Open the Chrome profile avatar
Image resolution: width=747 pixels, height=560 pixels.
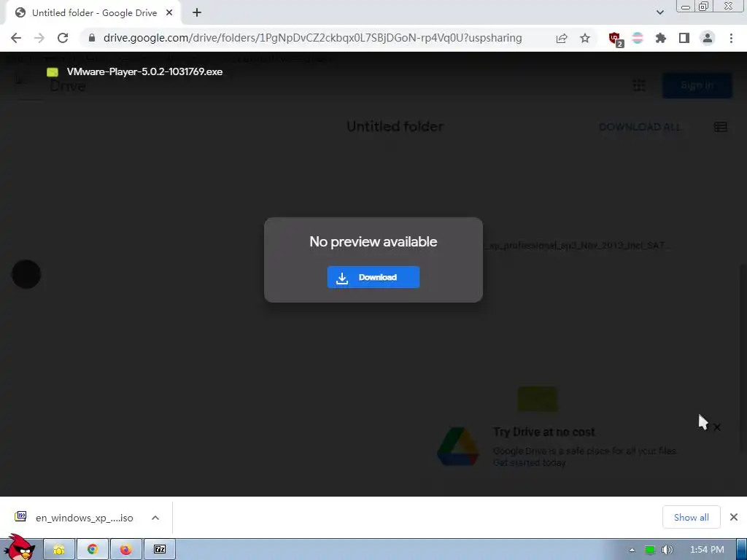coord(708,38)
